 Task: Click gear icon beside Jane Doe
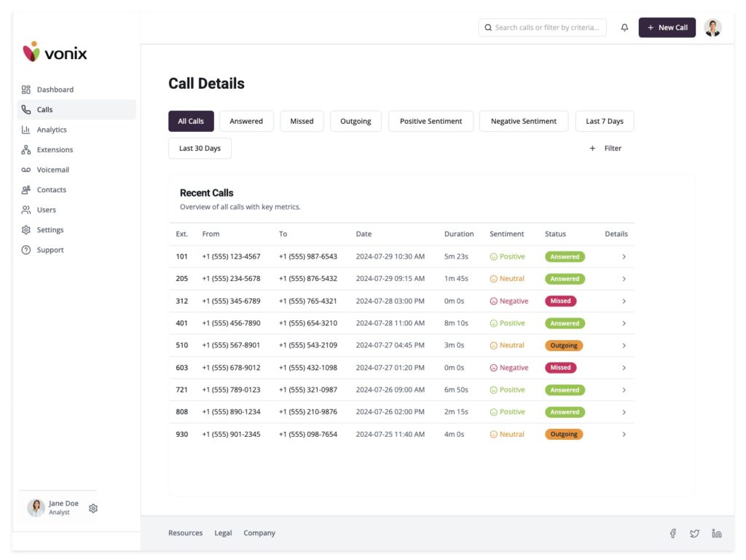pyautogui.click(x=93, y=508)
